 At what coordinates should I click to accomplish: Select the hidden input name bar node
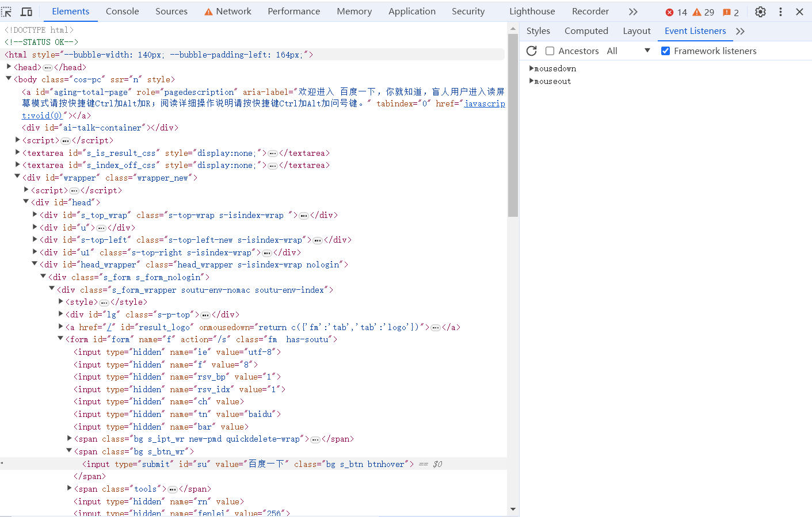point(161,427)
